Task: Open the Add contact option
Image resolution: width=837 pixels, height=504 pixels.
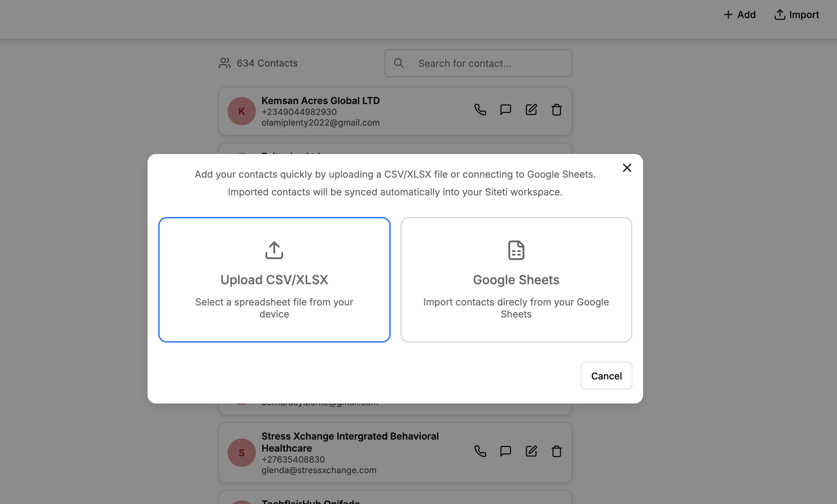Action: pos(740,15)
